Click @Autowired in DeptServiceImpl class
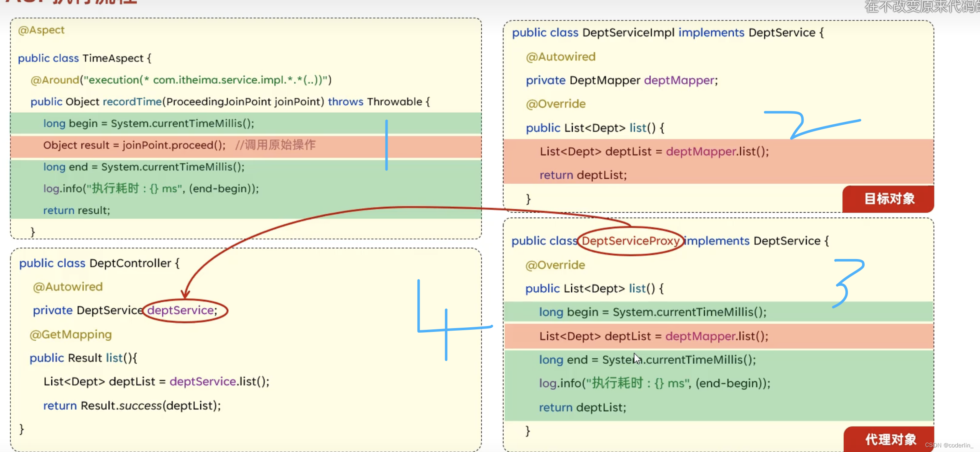980x452 pixels. coord(561,56)
